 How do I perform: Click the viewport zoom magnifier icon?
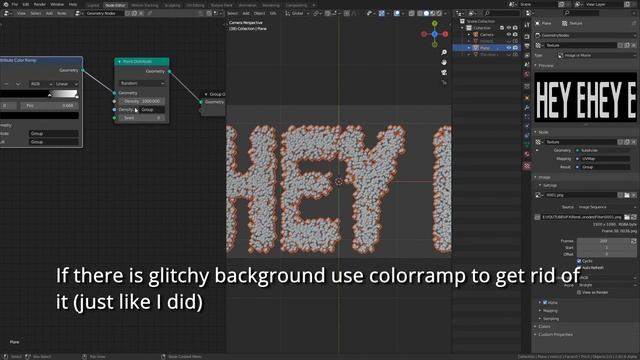click(x=444, y=52)
